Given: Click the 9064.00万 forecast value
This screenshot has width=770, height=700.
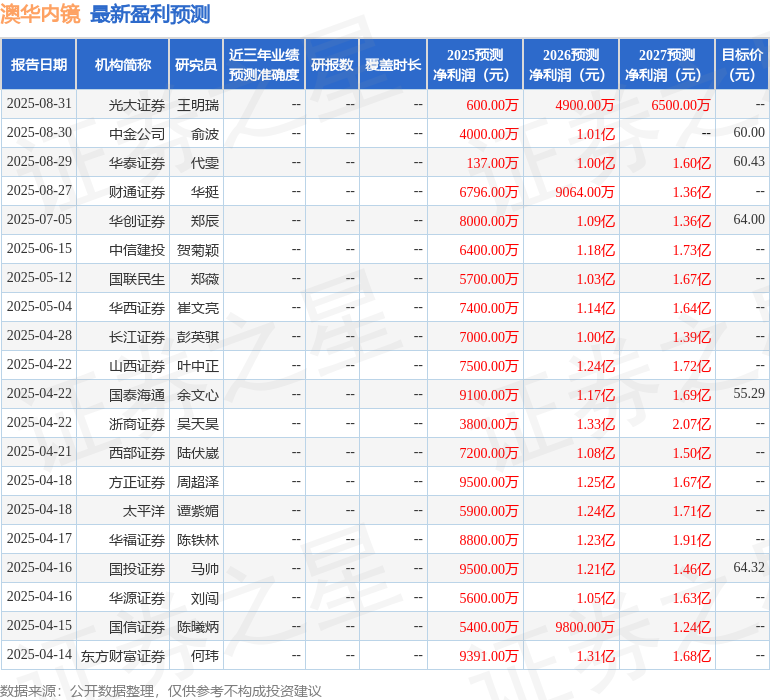Looking at the screenshot, I should click(585, 192).
